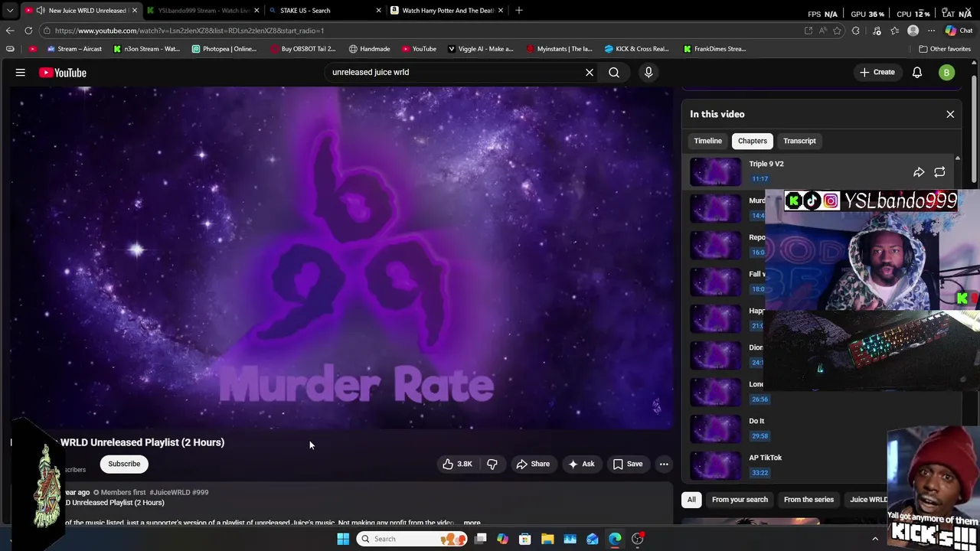Subscribe to the channel
980x551 pixels.
click(x=124, y=464)
